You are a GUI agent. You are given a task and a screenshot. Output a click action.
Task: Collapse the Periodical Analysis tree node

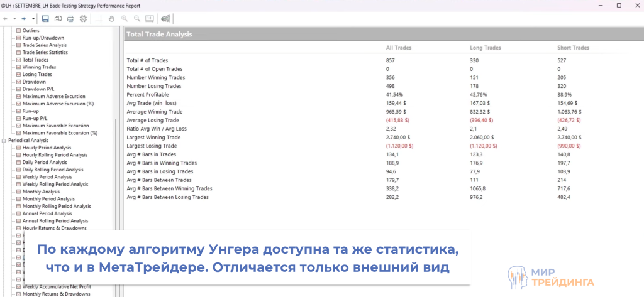click(4, 140)
